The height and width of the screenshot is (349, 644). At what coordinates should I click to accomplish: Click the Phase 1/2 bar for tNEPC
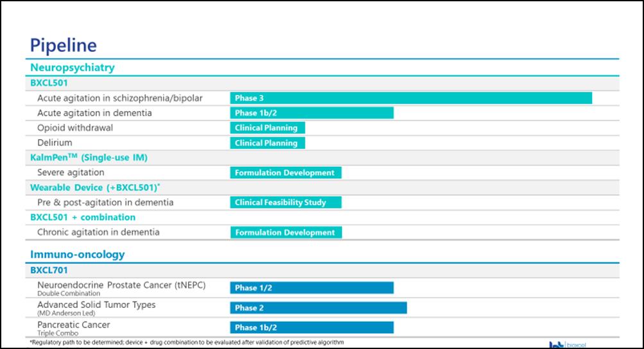coord(312,288)
